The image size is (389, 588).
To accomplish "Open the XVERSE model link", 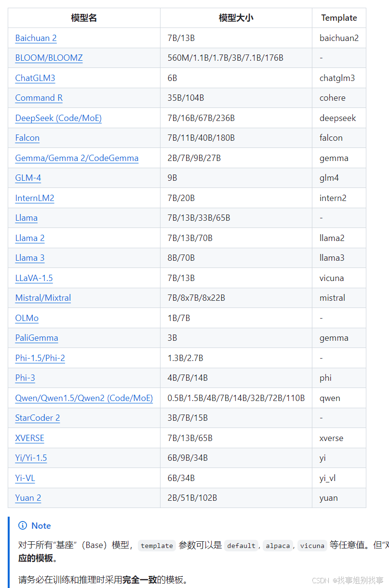I will click(29, 438).
